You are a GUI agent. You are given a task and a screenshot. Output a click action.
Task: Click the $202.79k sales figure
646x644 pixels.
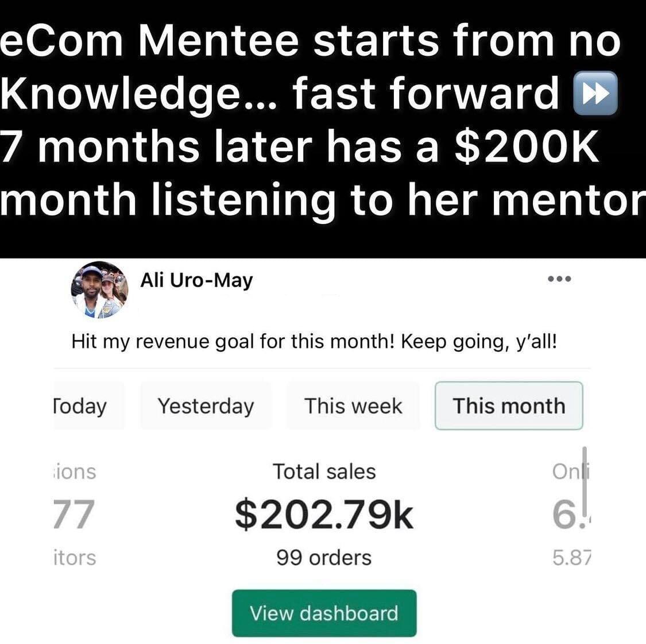click(x=324, y=514)
